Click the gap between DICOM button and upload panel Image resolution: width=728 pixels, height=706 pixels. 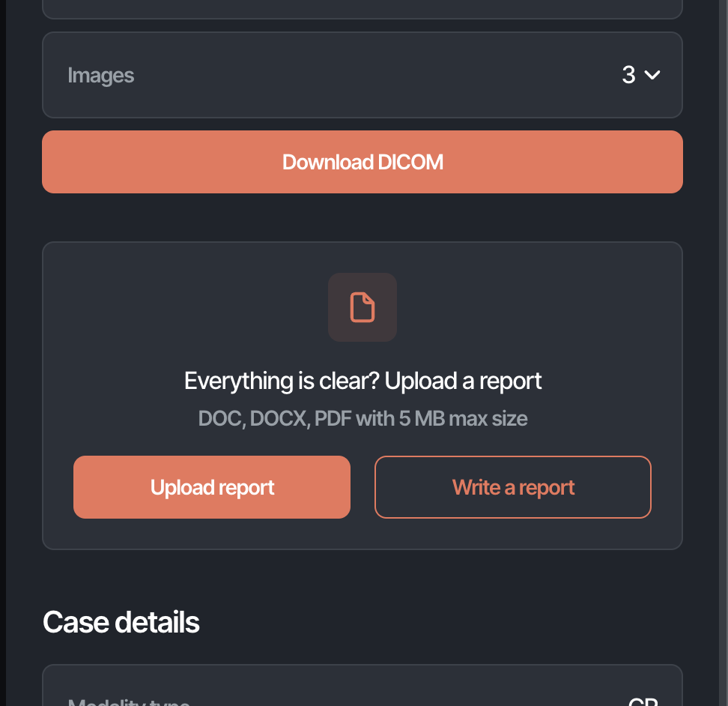point(363,217)
